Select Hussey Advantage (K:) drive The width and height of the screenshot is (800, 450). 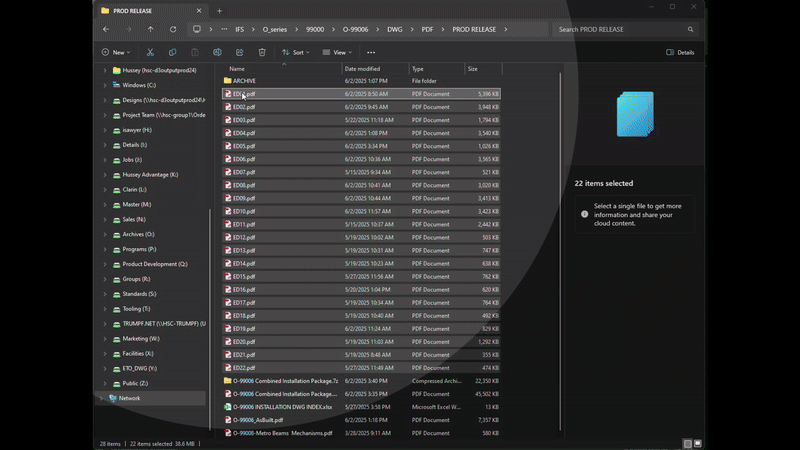click(x=150, y=174)
